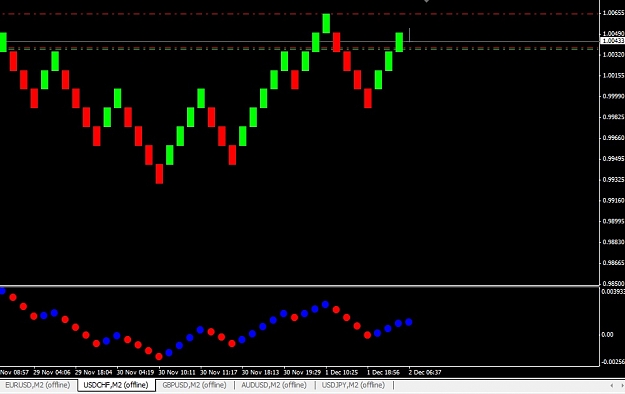This screenshot has width=625, height=394.
Task: Go to the AUDUSD,M2 (offline) tab
Action: coord(274,385)
